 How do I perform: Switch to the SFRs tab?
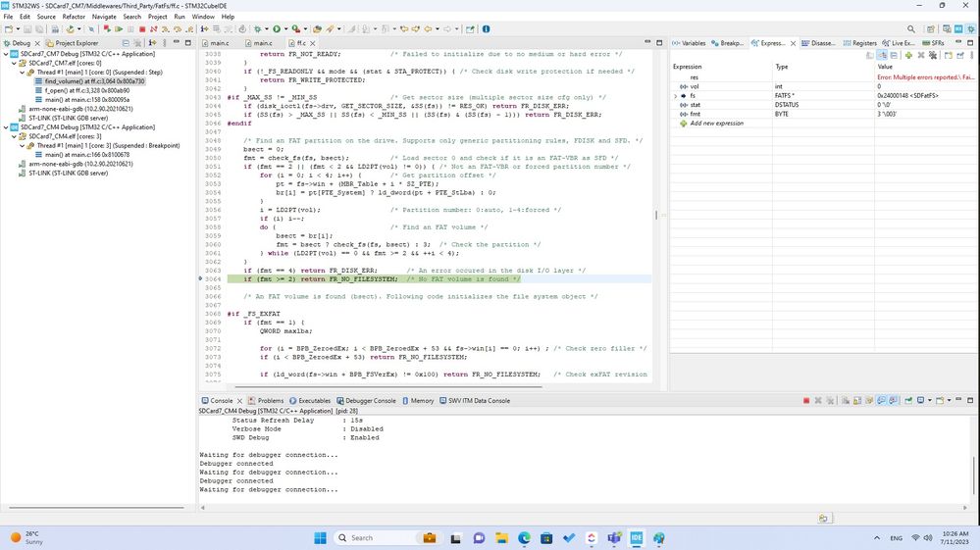tap(934, 43)
